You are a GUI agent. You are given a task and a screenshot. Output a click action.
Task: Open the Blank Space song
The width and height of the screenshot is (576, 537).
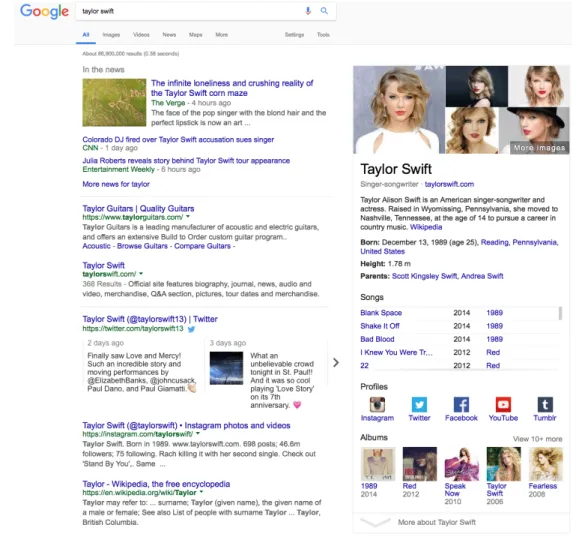click(381, 313)
